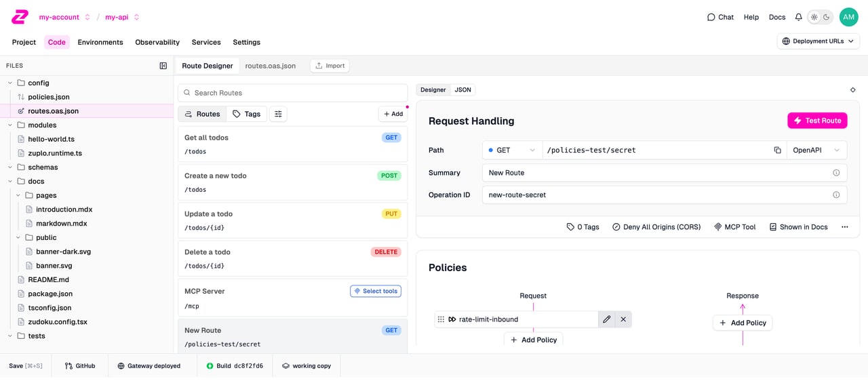Open the Deployment URLs dropdown

pyautogui.click(x=818, y=41)
